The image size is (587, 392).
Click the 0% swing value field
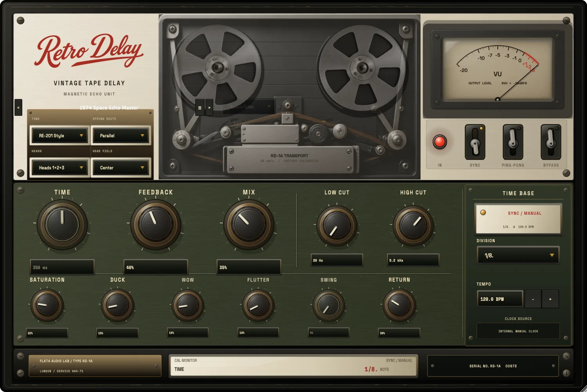[329, 333]
